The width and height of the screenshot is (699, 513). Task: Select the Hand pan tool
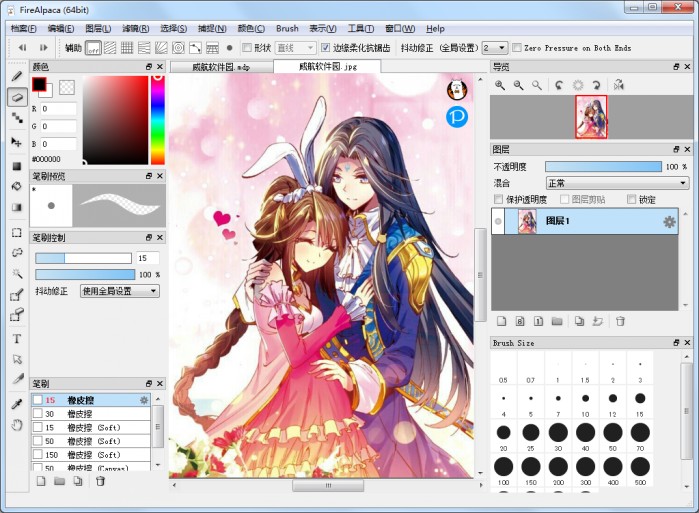pos(16,425)
